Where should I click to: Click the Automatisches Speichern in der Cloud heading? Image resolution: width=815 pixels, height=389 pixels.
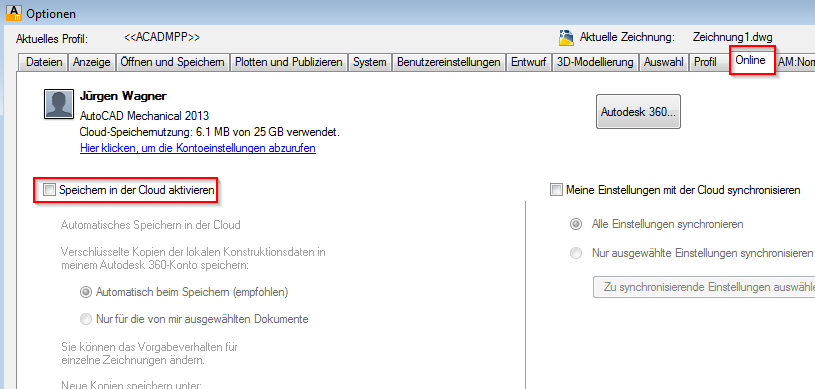pos(151,226)
